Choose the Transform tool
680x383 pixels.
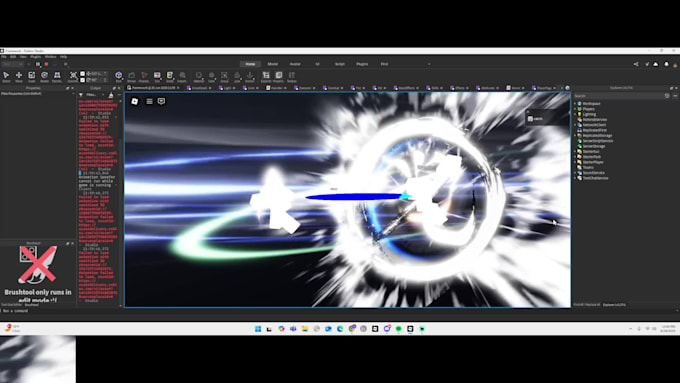(57, 77)
